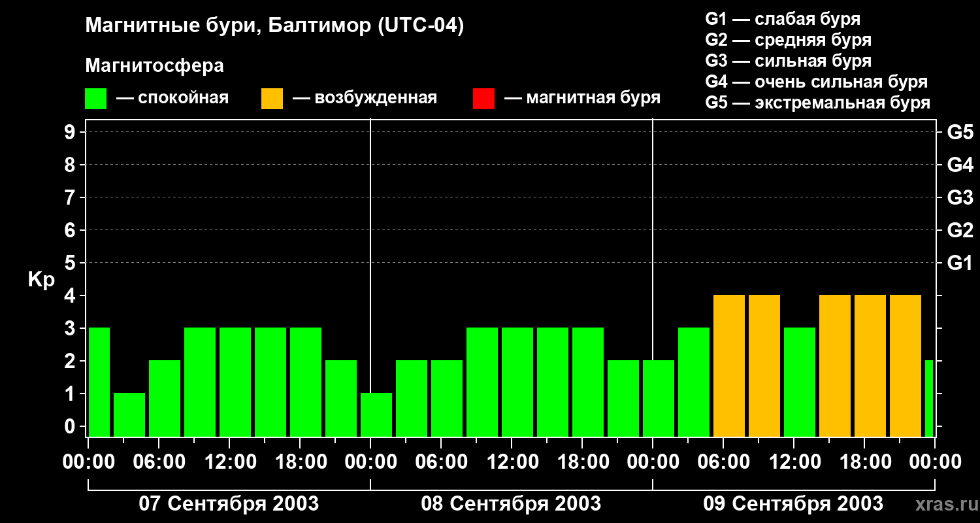Viewport: 980px width, 523px height.
Task: Click the 'G5' label on right axis
Action: (x=960, y=132)
